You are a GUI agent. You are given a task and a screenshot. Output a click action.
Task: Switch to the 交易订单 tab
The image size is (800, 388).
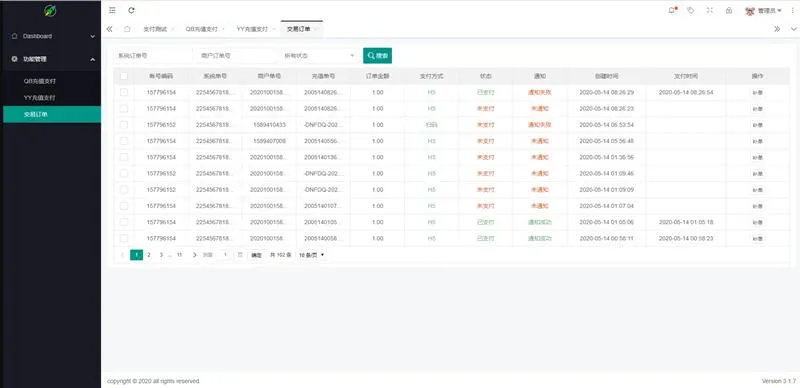(298, 30)
